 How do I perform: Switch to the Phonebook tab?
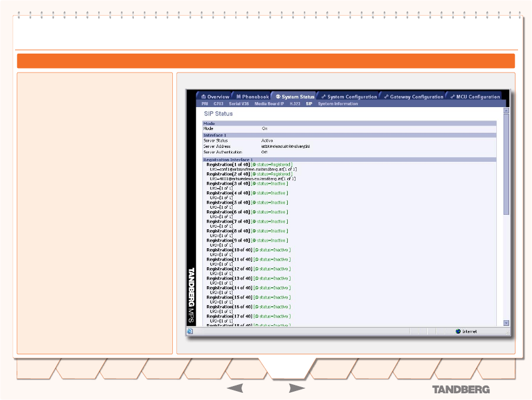pyautogui.click(x=253, y=97)
